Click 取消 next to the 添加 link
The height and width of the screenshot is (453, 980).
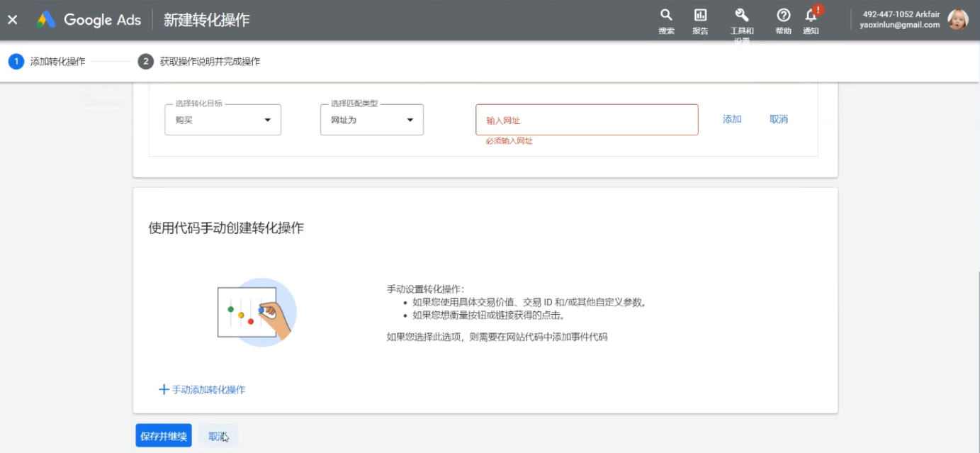click(778, 118)
